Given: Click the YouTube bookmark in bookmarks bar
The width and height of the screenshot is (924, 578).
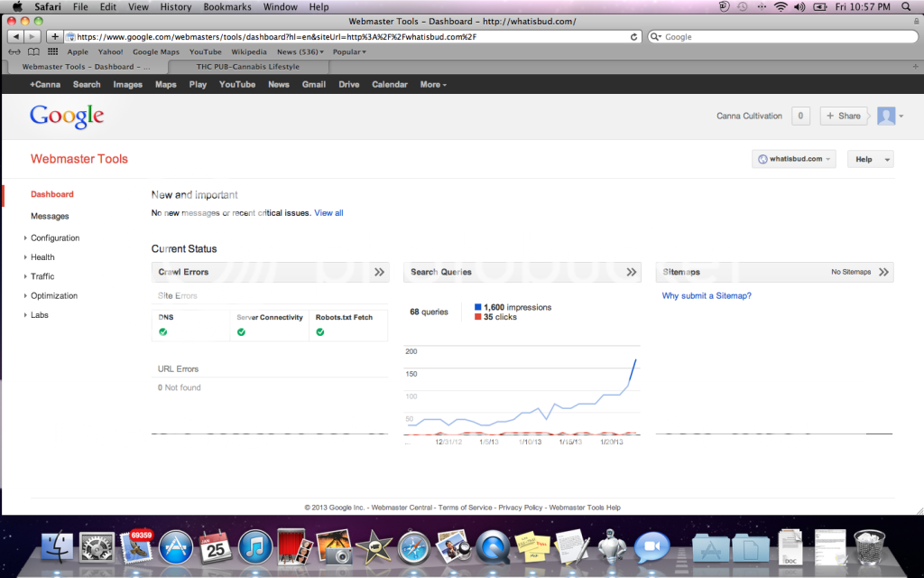Looking at the screenshot, I should (x=205, y=51).
